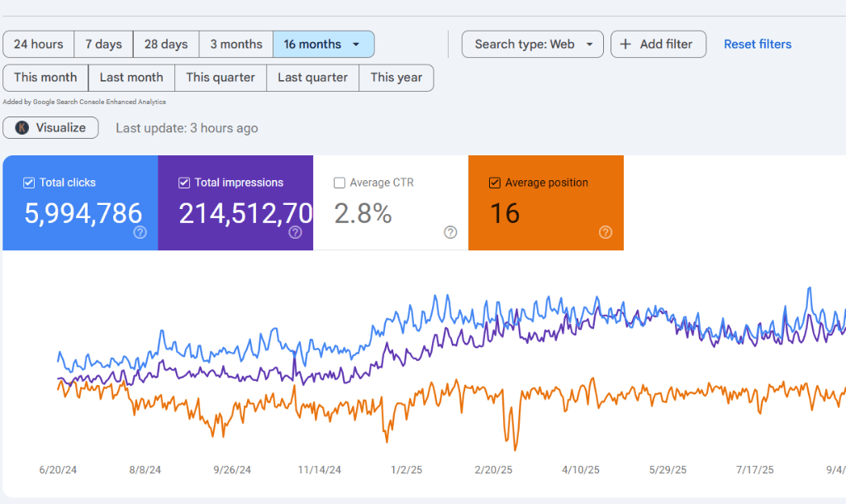Open the Search type: Web dropdown
The image size is (846, 504).
tap(532, 44)
